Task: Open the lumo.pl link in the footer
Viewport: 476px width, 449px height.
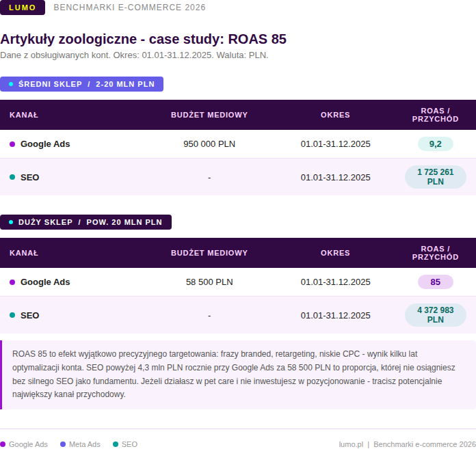Action: [x=351, y=444]
